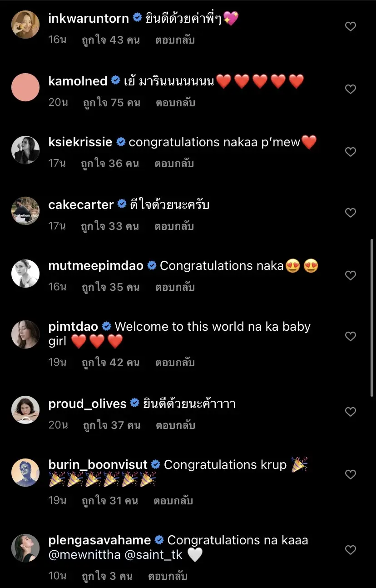Click the comments scrollbar thumb

372,318
